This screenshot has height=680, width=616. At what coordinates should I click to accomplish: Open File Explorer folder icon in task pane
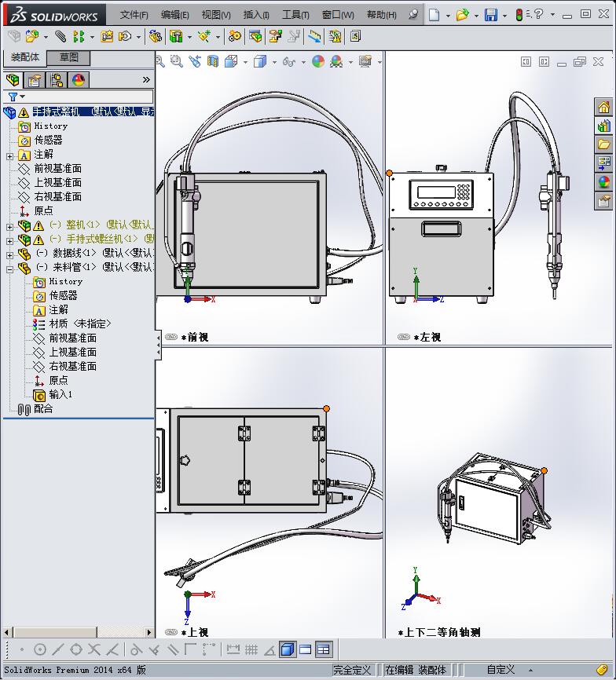603,144
